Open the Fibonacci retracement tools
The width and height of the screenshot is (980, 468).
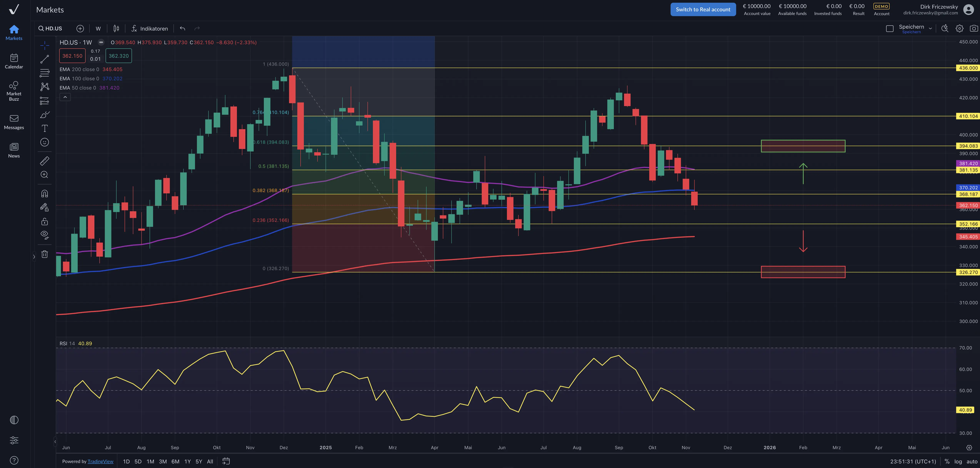[44, 73]
